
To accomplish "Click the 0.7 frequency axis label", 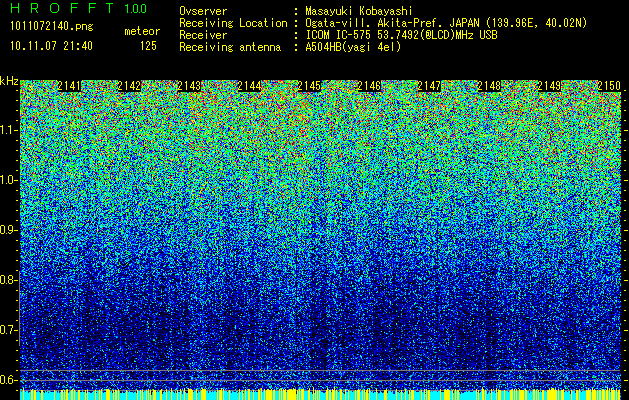I will (8, 330).
